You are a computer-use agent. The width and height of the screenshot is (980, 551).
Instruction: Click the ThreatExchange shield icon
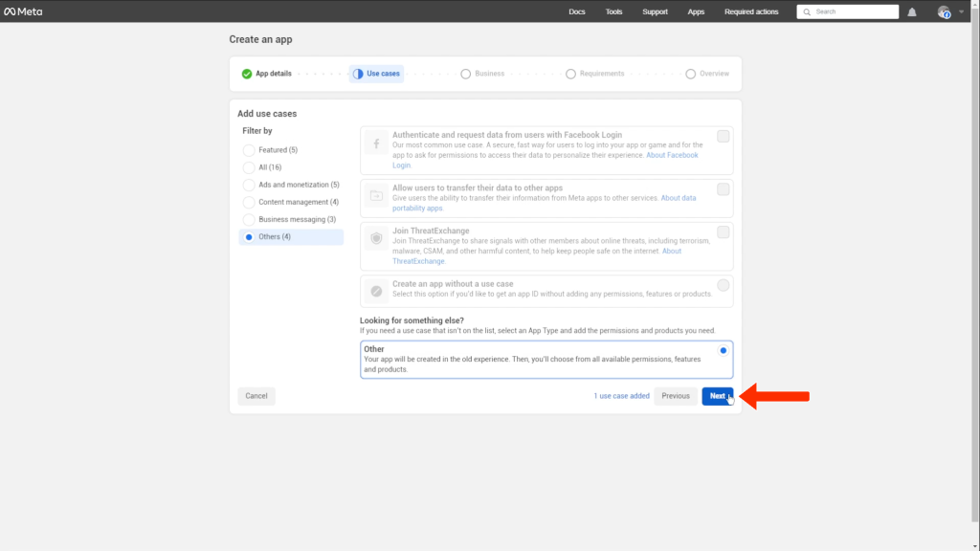[x=376, y=238]
